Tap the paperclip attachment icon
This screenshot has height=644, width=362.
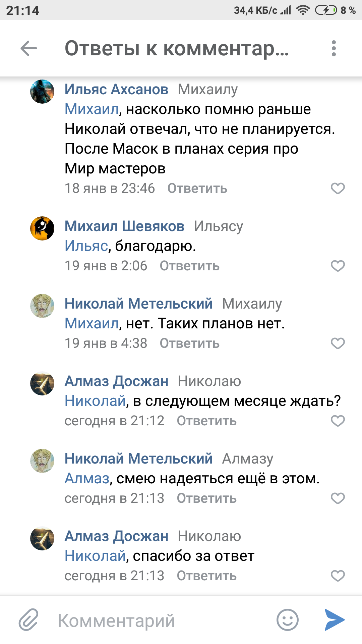[x=28, y=620]
